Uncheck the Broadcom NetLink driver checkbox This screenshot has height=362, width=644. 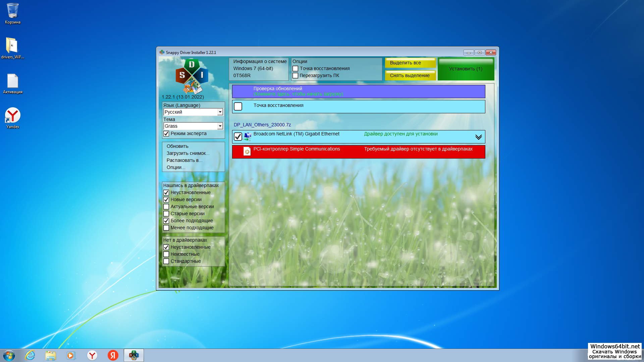[238, 136]
